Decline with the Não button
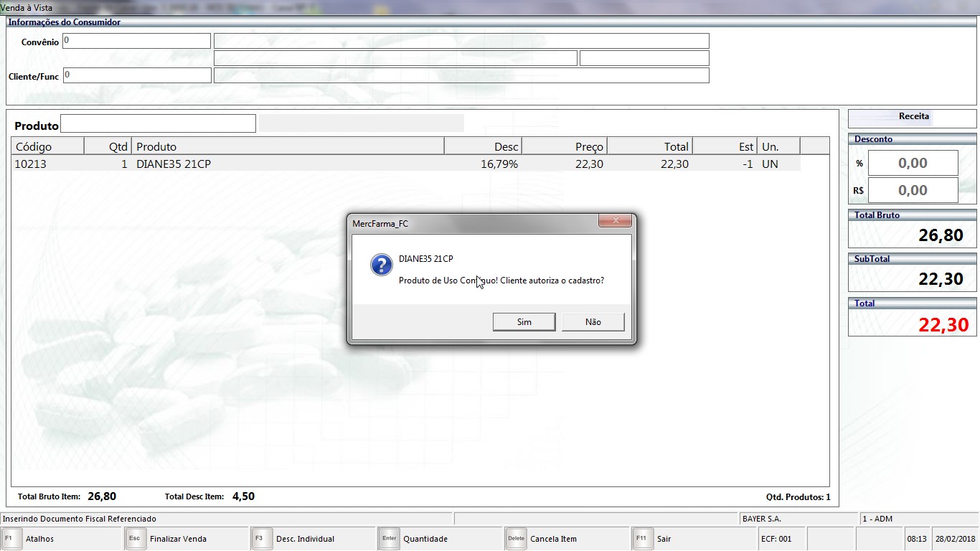The image size is (980, 551). coord(593,322)
